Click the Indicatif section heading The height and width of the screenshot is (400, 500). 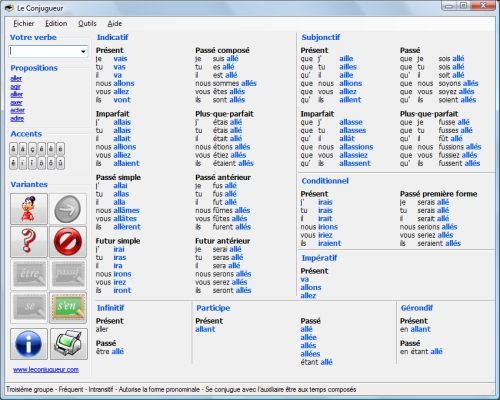click(112, 37)
